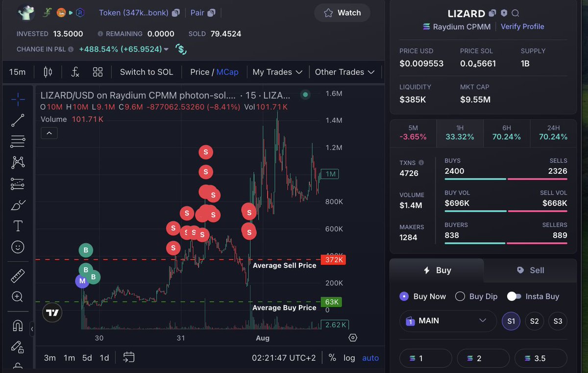This screenshot has height=373, width=588.
Task: Click the dollar P&L currency switch icon
Action: tap(181, 49)
